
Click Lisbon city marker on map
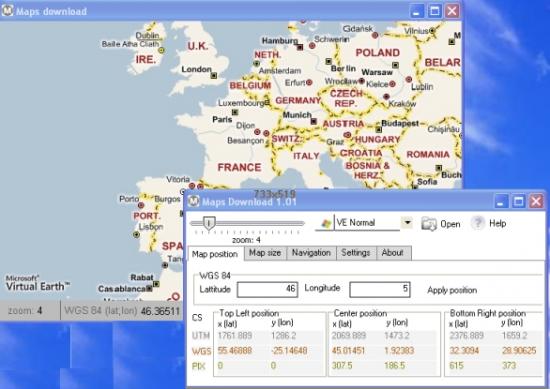[x=136, y=234]
